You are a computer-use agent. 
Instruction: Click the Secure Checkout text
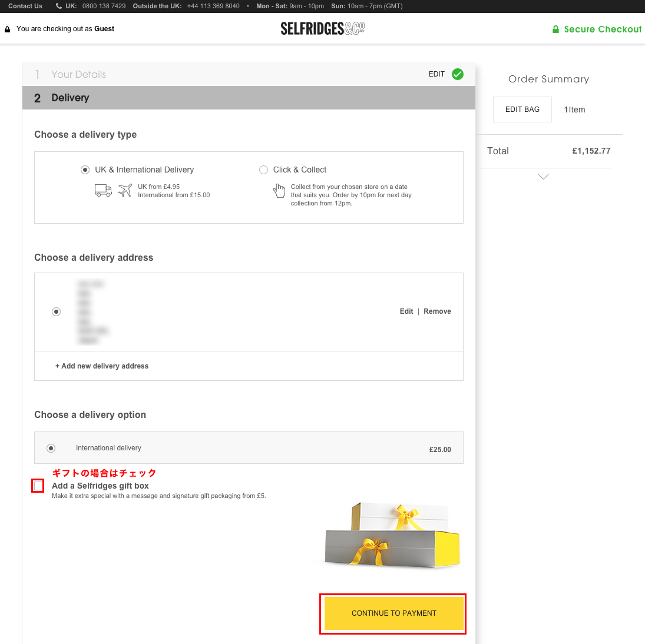click(x=603, y=29)
